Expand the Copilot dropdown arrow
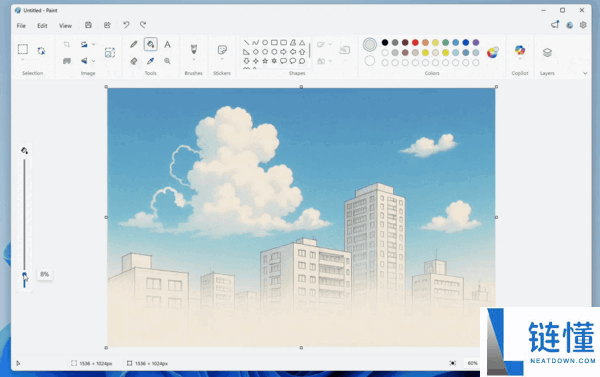The image size is (600, 377). tap(520, 59)
